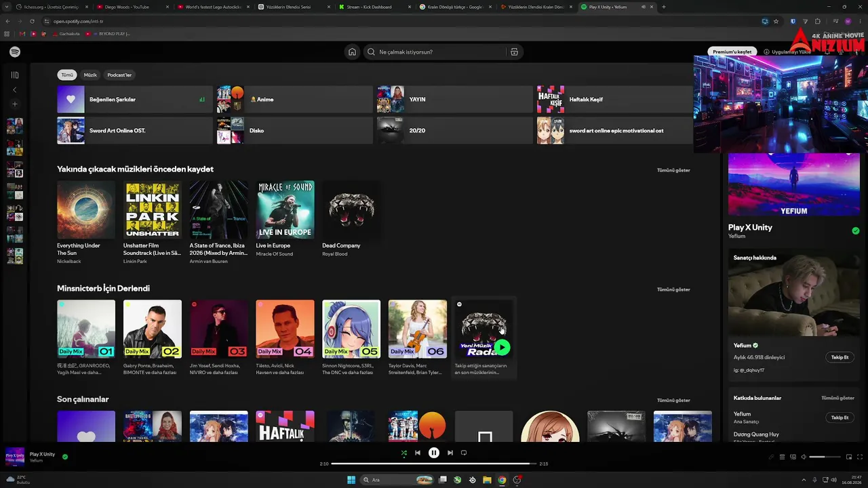Click the Dead Company album title
The width and height of the screenshot is (868, 488).
pos(341,246)
